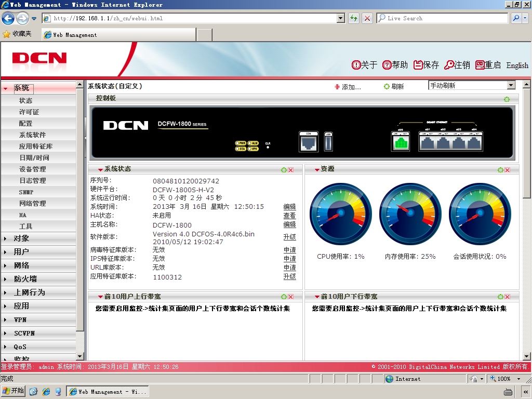Expand the 用户 sidebar menu
This screenshot has width=532, height=399.
[38, 252]
